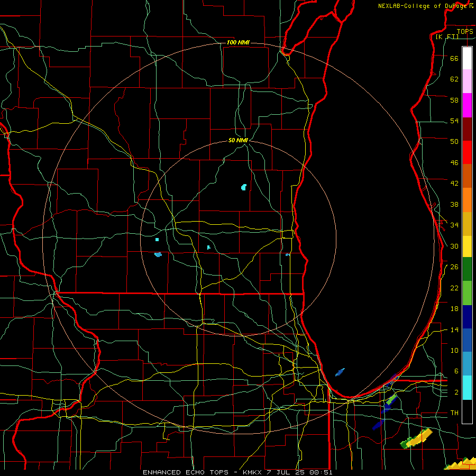This screenshot has width=476, height=476.
Task: Click the 26 legend scale value
Action: [x=454, y=267]
